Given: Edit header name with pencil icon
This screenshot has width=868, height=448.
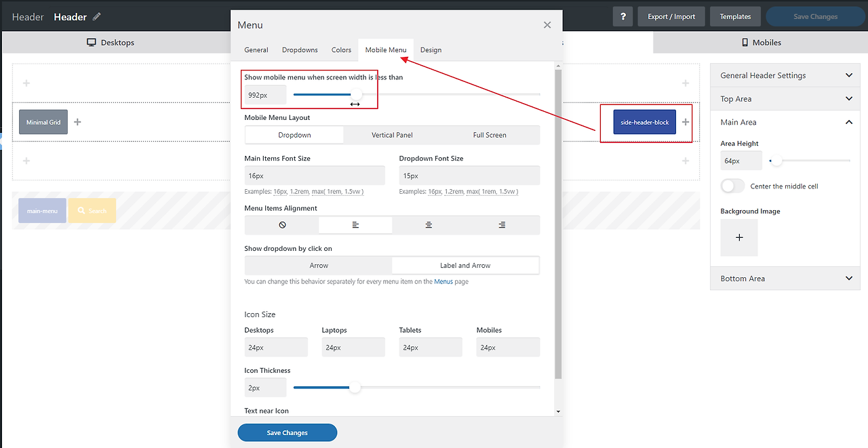Looking at the screenshot, I should (97, 16).
